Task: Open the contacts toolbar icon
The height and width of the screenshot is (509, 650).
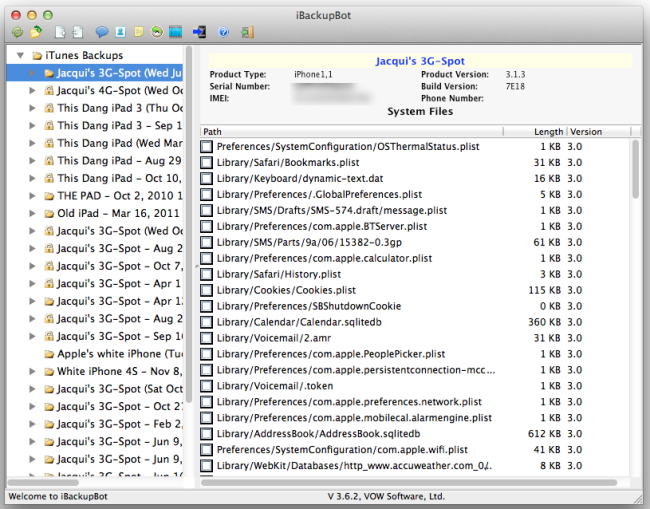Action: [x=120, y=32]
